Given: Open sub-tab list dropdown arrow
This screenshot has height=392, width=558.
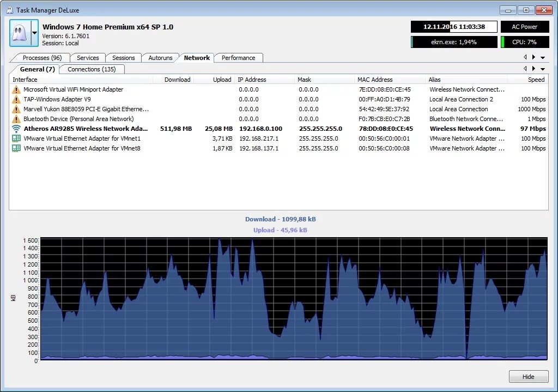Looking at the screenshot, I should click(543, 69).
